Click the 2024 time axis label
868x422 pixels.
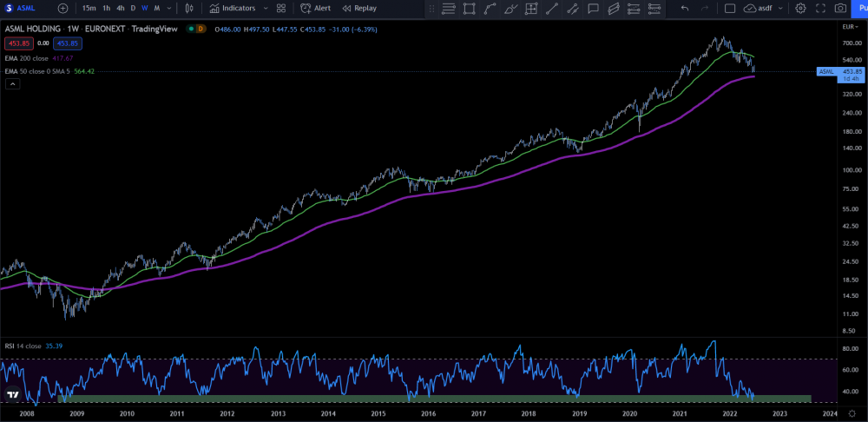pos(830,413)
